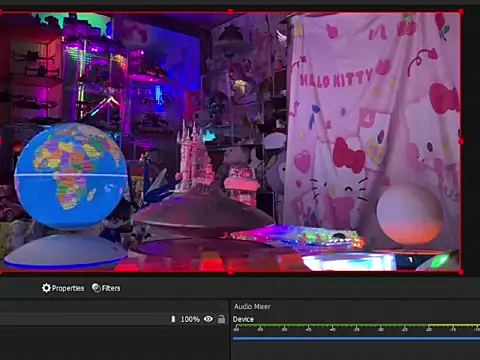
Task: Select the webcam preview with the globe
Action: [230, 142]
